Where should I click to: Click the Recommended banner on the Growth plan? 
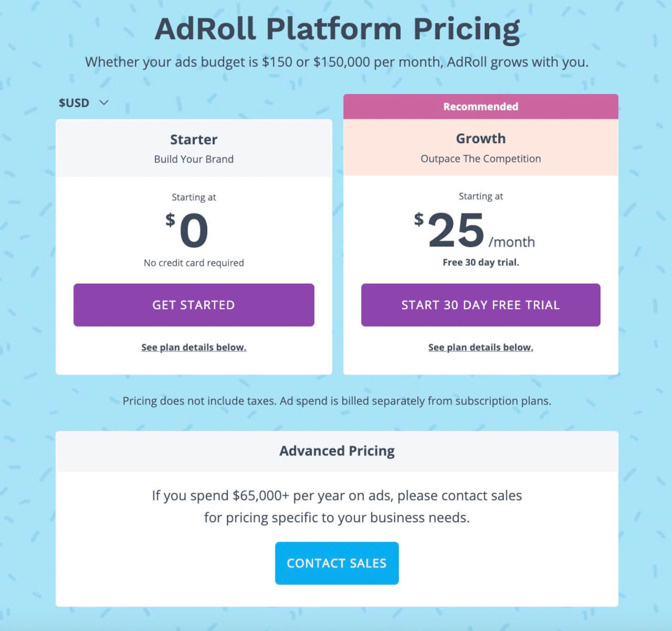[x=480, y=106]
